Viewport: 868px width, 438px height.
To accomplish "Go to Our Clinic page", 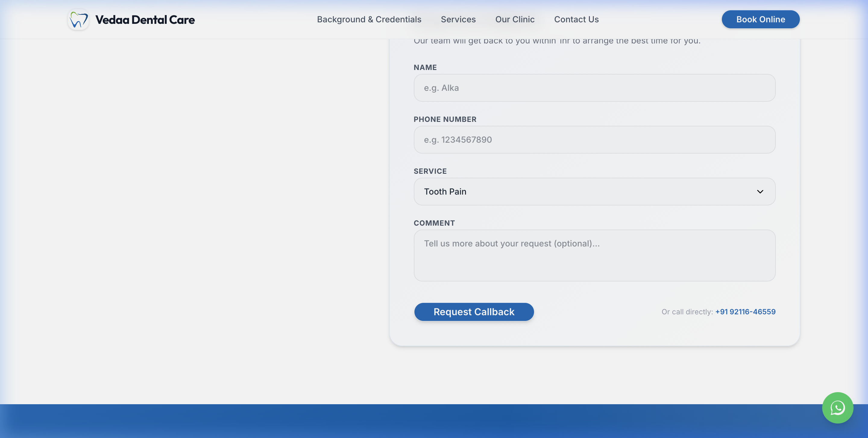I will (515, 20).
